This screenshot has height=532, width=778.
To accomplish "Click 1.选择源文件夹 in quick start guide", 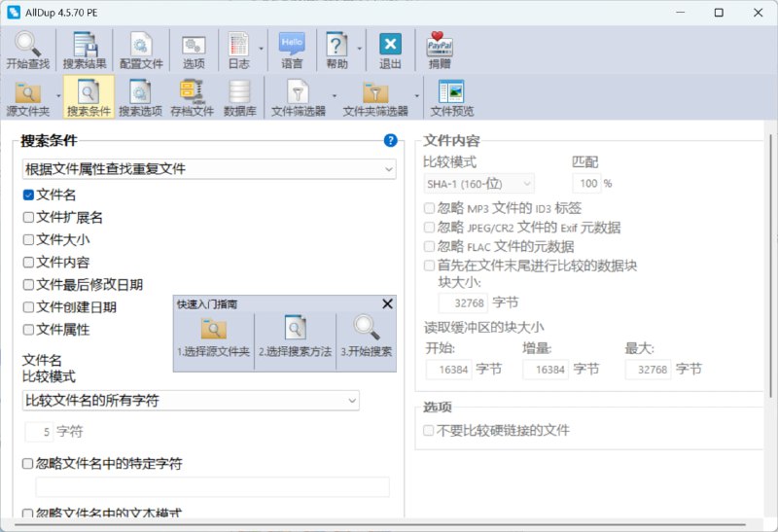I will [x=213, y=339].
